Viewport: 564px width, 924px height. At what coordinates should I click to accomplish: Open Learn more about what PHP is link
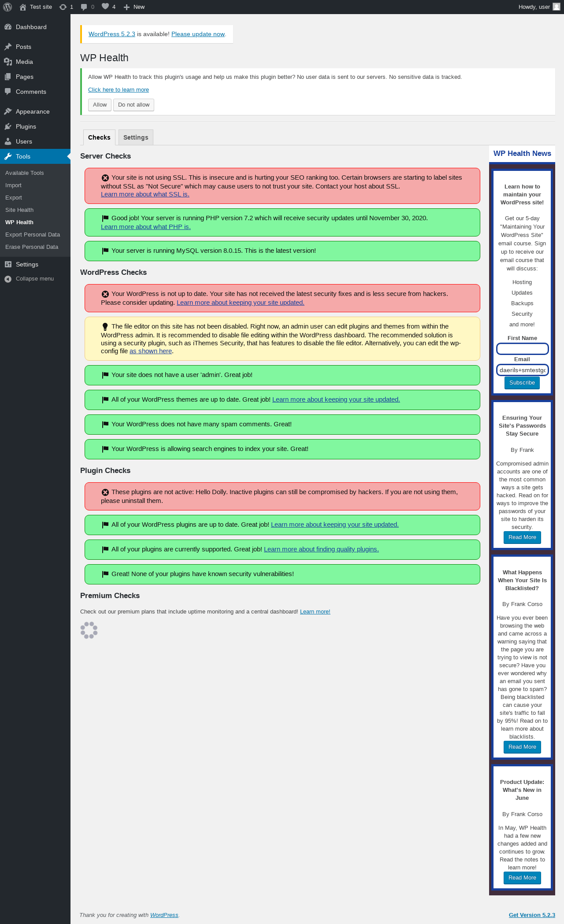point(146,227)
